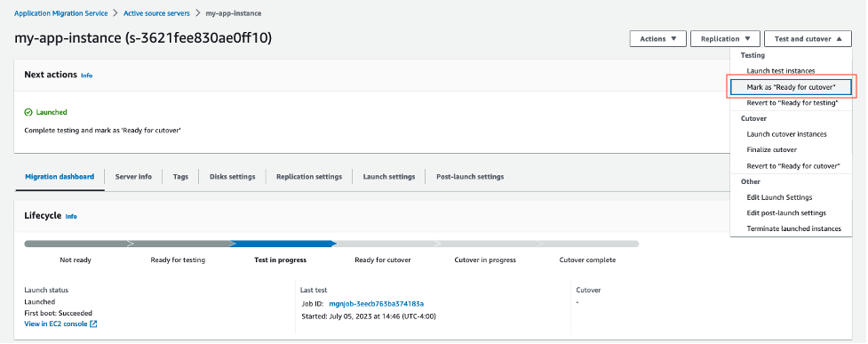Open View in EC2 console link
This screenshot has width=868, height=344.
coord(56,324)
